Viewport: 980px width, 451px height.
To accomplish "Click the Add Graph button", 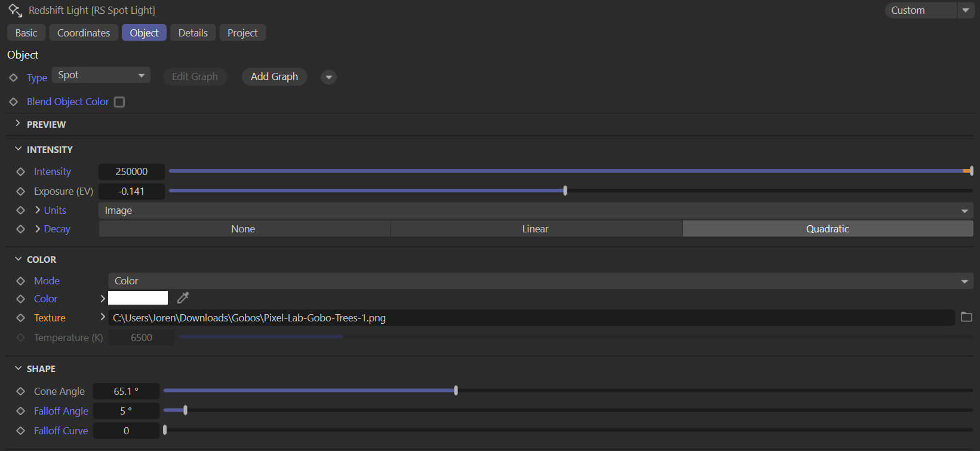I will [274, 76].
